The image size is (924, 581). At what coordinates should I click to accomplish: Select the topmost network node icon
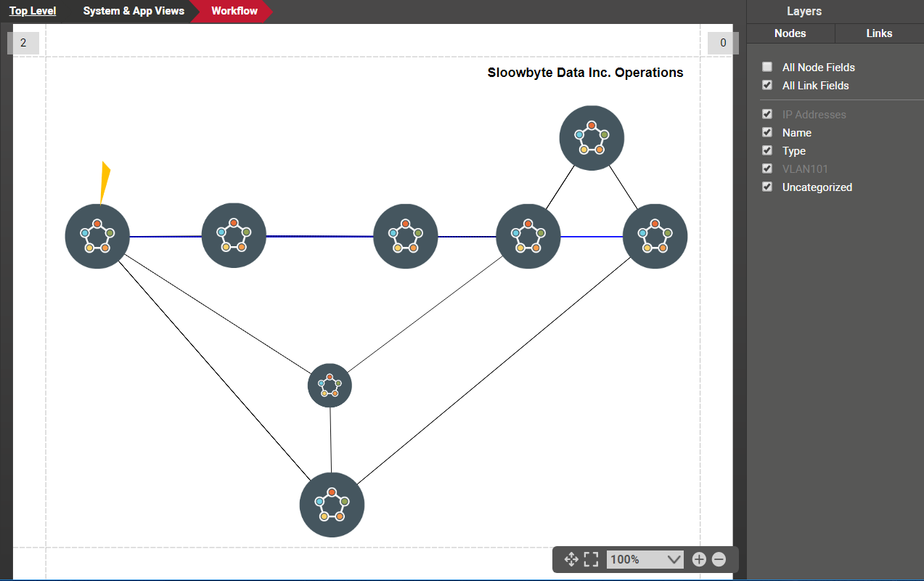(x=592, y=138)
